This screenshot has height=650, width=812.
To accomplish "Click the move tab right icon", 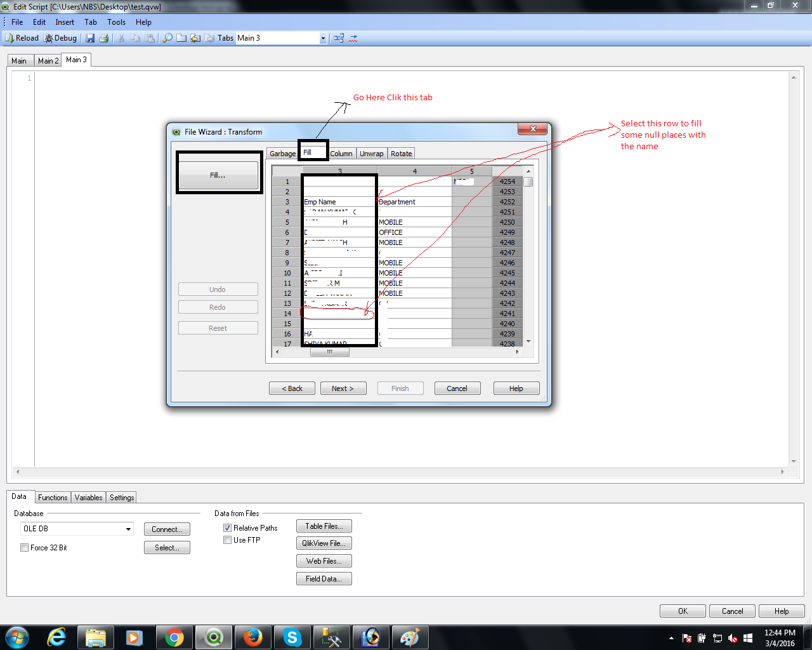I will pos(209,38).
